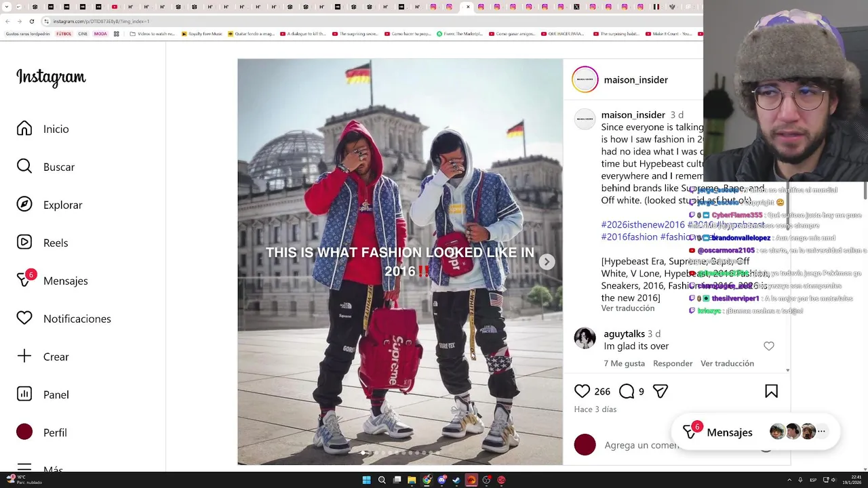Viewport: 868px width, 488px height.
Task: Open Discord from the taskbar
Action: (x=441, y=480)
